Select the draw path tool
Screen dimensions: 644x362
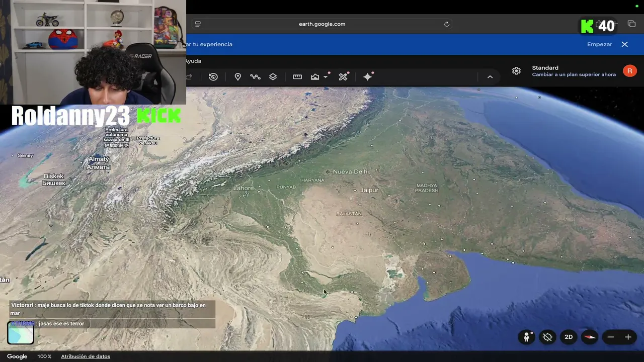click(255, 77)
